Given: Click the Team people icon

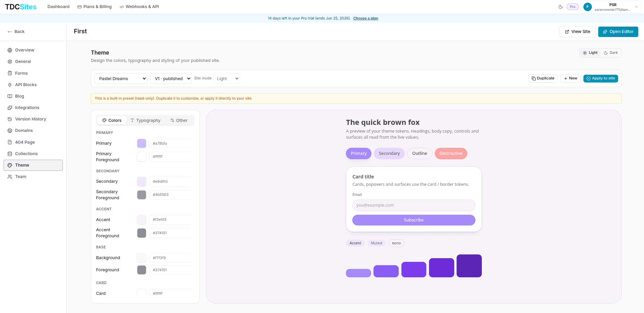Looking at the screenshot, I should coord(10,177).
